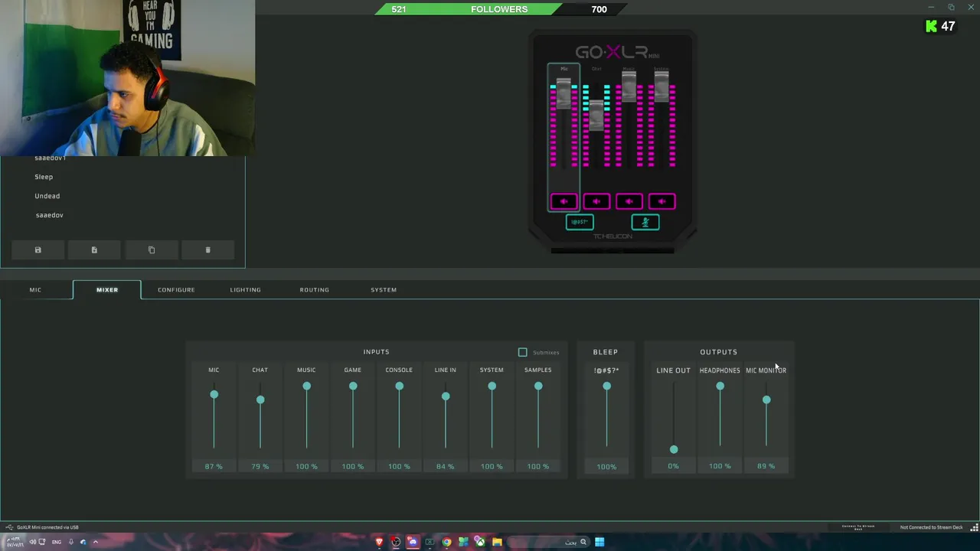Click 'Not Connected to Stream Deck' status
980x551 pixels.
[931, 527]
